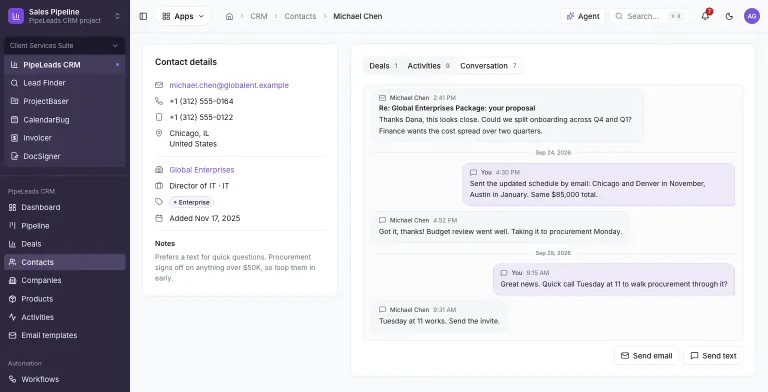Open notifications bell
Viewport: 768px width, 392px height.
[705, 16]
